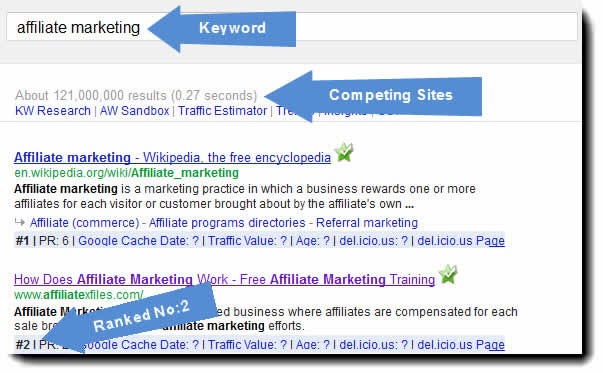Open del.icio.us Page link for result #2
603x373 pixels.
pos(461,345)
